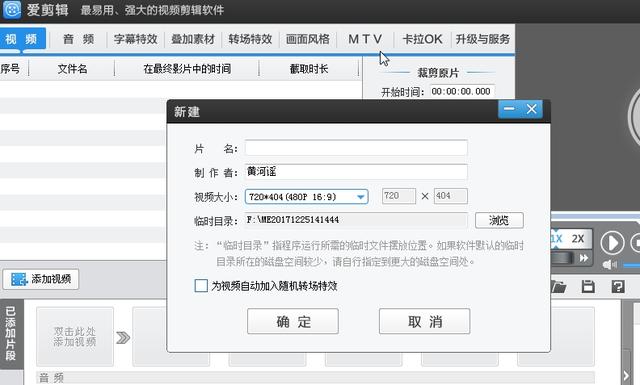This screenshot has height=385, width=640.
Task: Click the 取消 button
Action: click(424, 321)
